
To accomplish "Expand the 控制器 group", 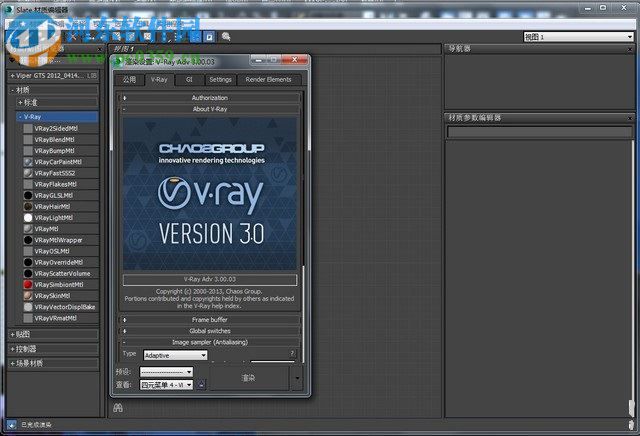I will click(x=53, y=349).
